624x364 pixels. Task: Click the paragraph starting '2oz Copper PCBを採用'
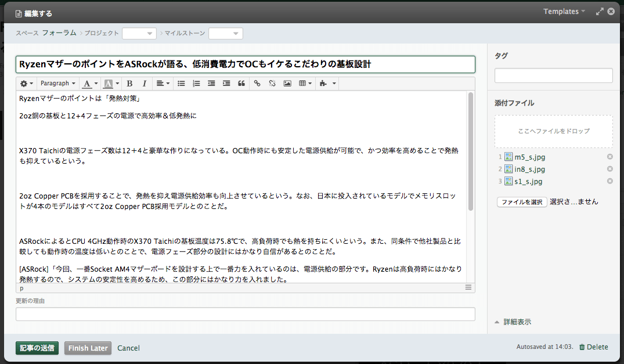(237, 201)
